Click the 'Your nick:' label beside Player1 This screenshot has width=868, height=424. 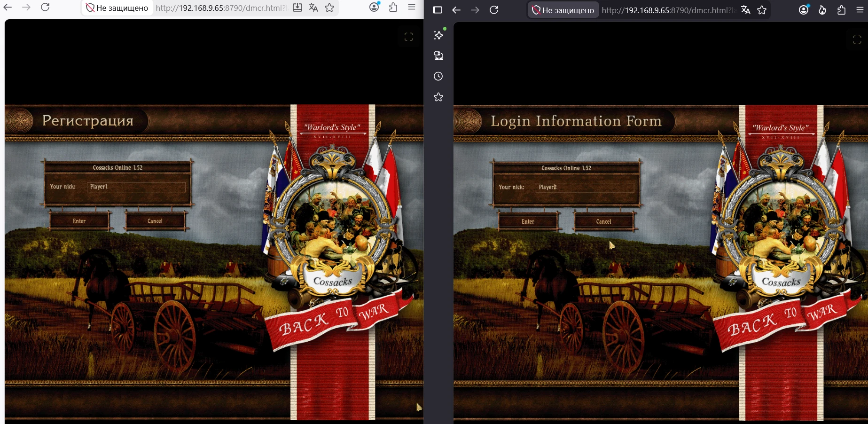coord(63,187)
